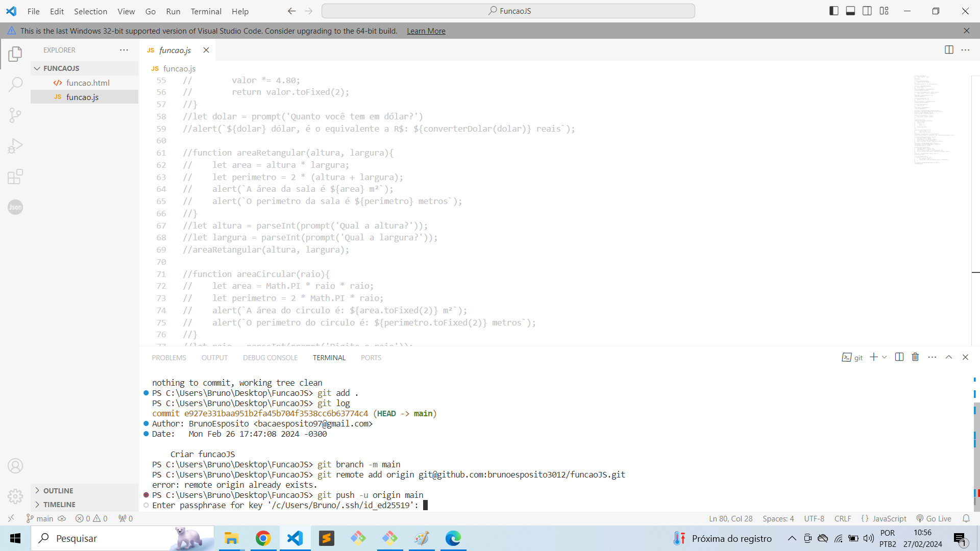Viewport: 980px width, 551px height.
Task: Click the new terminal split button
Action: pyautogui.click(x=899, y=357)
